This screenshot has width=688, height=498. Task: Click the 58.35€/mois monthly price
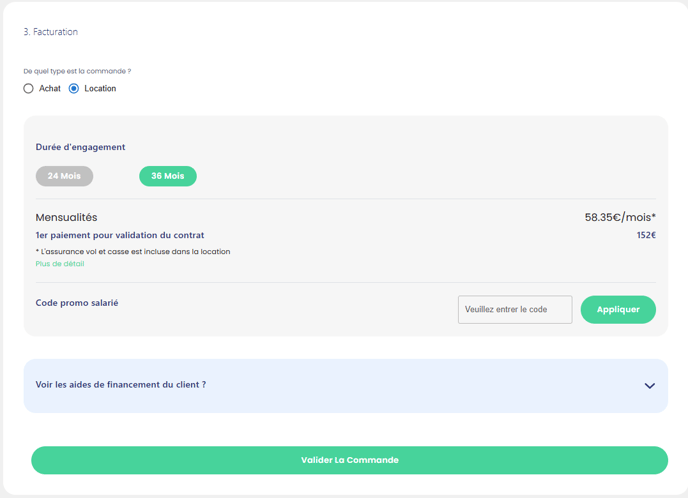pyautogui.click(x=620, y=217)
